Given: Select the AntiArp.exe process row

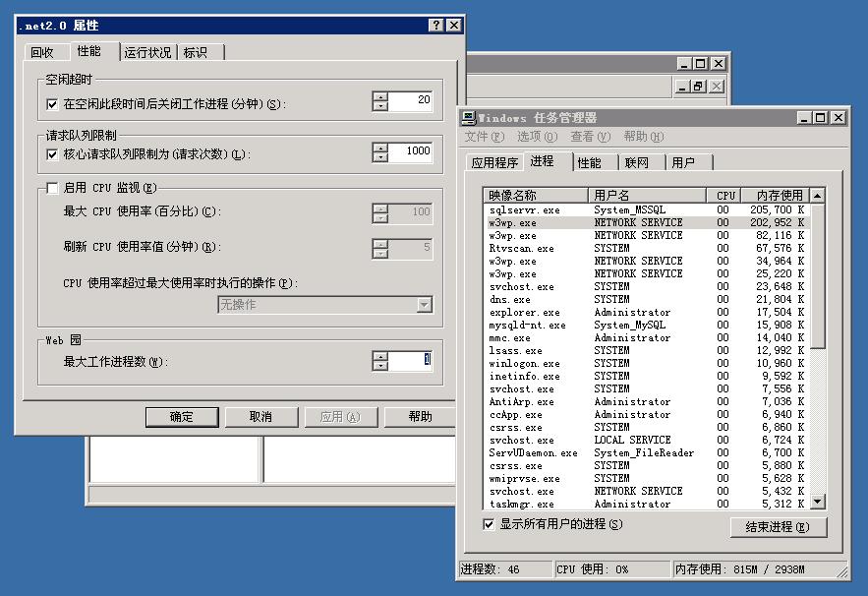Looking at the screenshot, I should click(x=647, y=401).
